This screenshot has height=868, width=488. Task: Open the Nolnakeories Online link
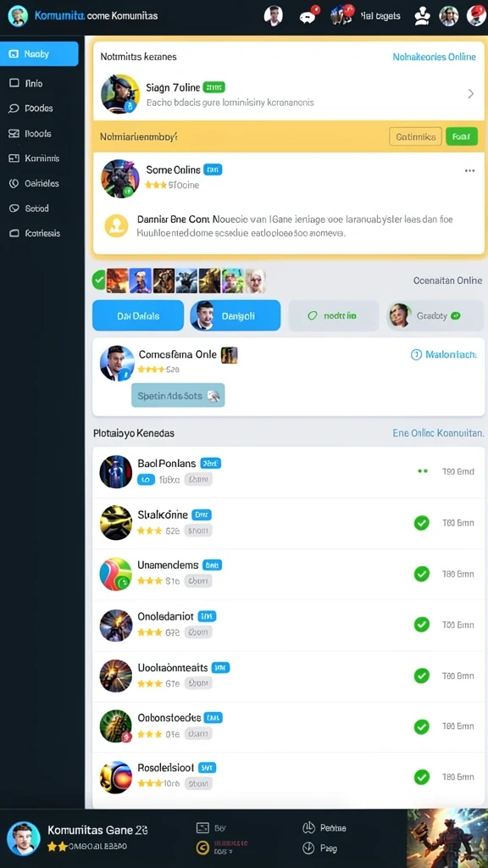tap(435, 57)
